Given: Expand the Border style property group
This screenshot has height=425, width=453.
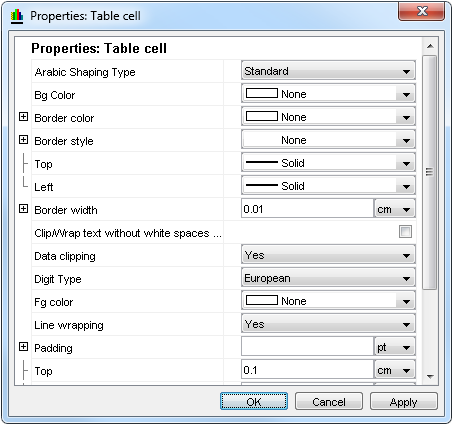Looking at the screenshot, I should click(x=23, y=140).
